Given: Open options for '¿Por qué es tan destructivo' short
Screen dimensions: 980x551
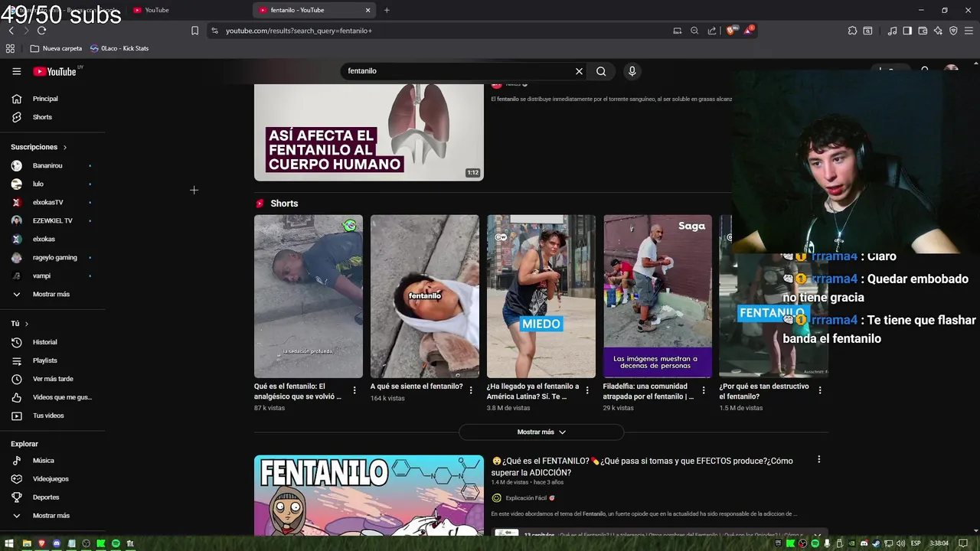Looking at the screenshot, I should pos(820,390).
